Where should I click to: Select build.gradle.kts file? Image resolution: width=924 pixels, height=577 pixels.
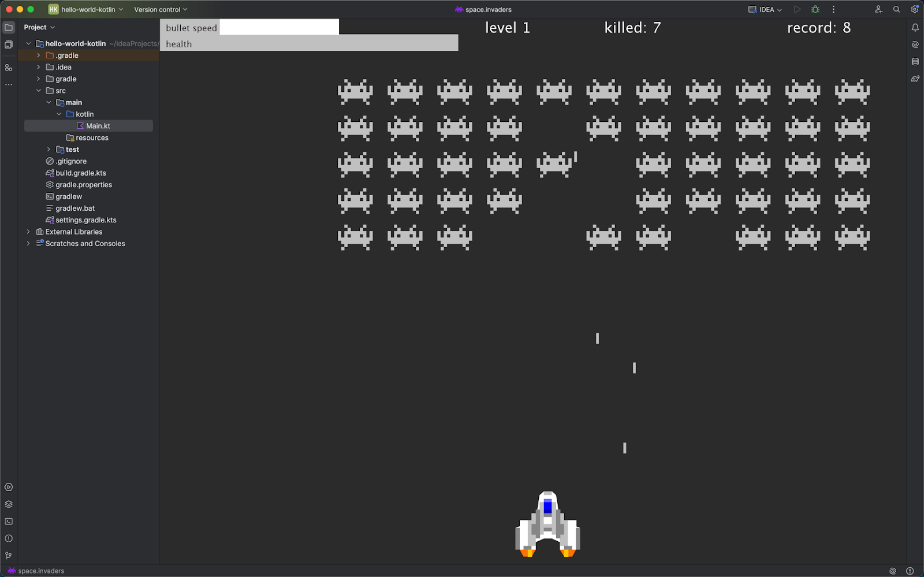point(76,173)
